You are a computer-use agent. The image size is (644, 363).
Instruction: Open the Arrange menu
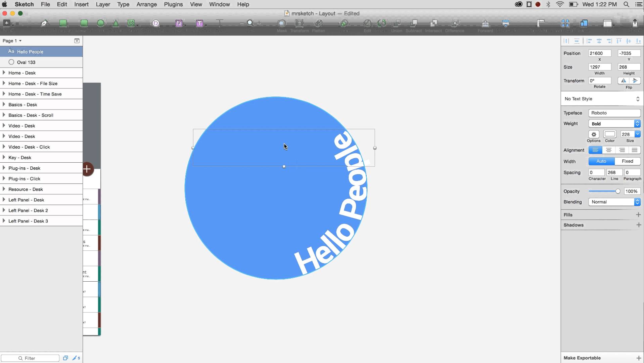[x=146, y=4]
